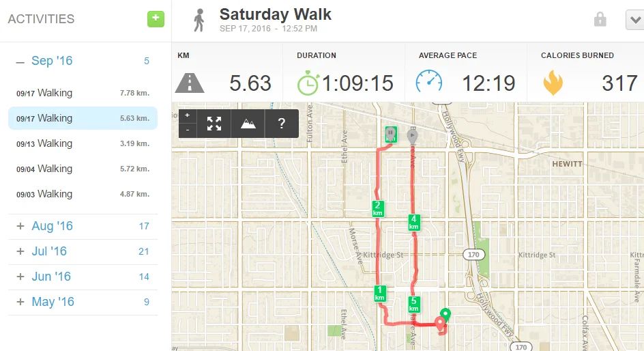Open the 09/03 Walking 4.87 km activity

[83, 194]
